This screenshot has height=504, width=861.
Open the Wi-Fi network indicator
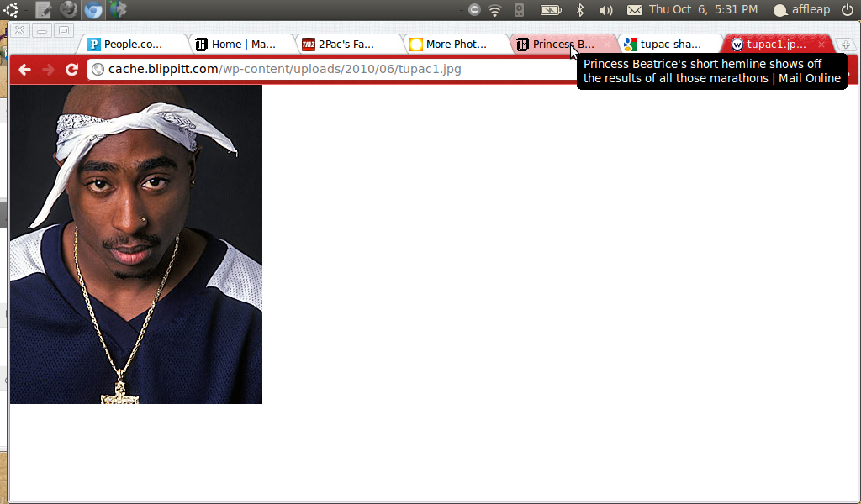tap(494, 10)
